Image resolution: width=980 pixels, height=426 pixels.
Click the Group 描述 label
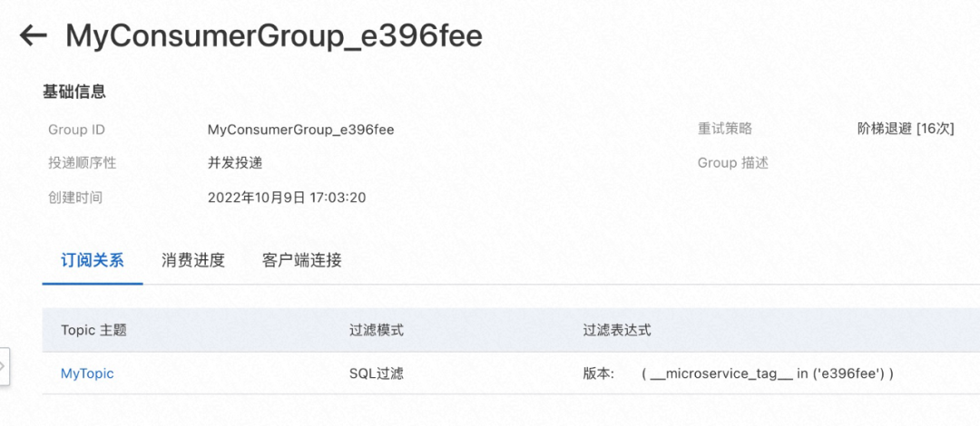pos(733,163)
